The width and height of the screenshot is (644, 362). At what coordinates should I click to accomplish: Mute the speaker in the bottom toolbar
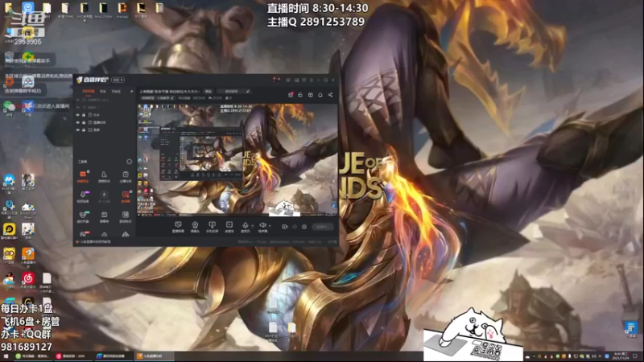[x=262, y=227]
